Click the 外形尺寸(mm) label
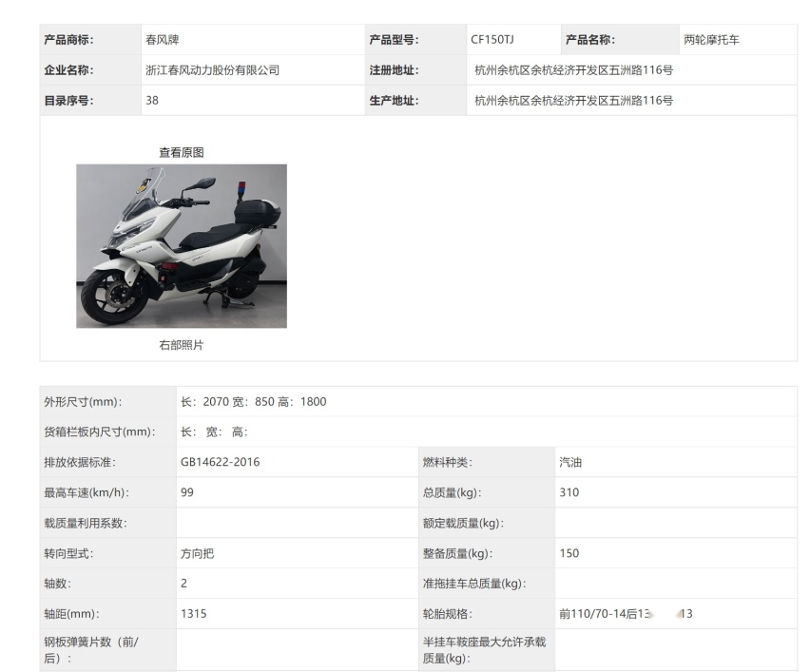Screen dimensions: 810x672 [x=83, y=402]
